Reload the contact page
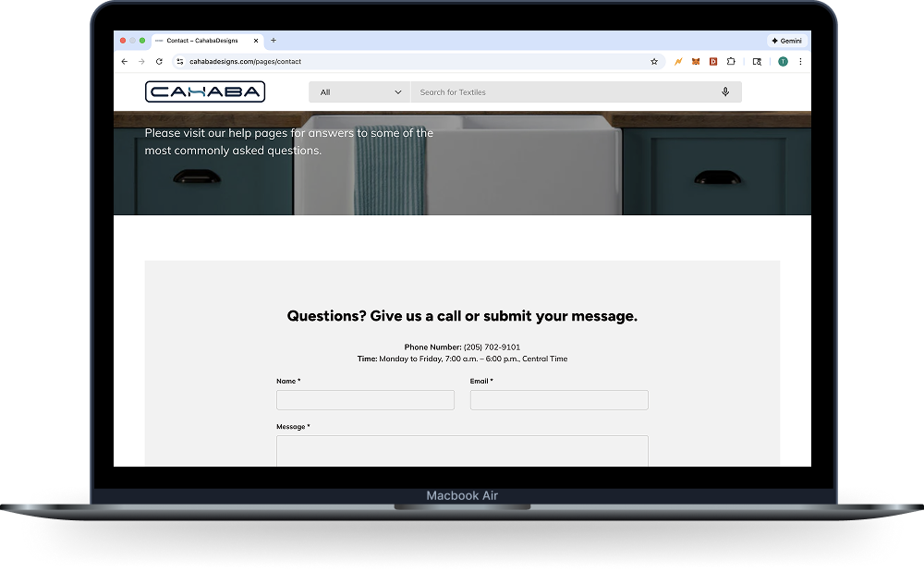 point(159,62)
